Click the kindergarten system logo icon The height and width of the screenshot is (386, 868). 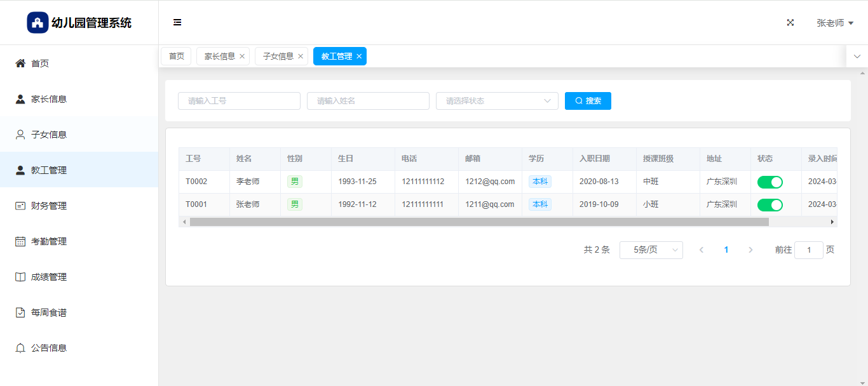pos(37,23)
